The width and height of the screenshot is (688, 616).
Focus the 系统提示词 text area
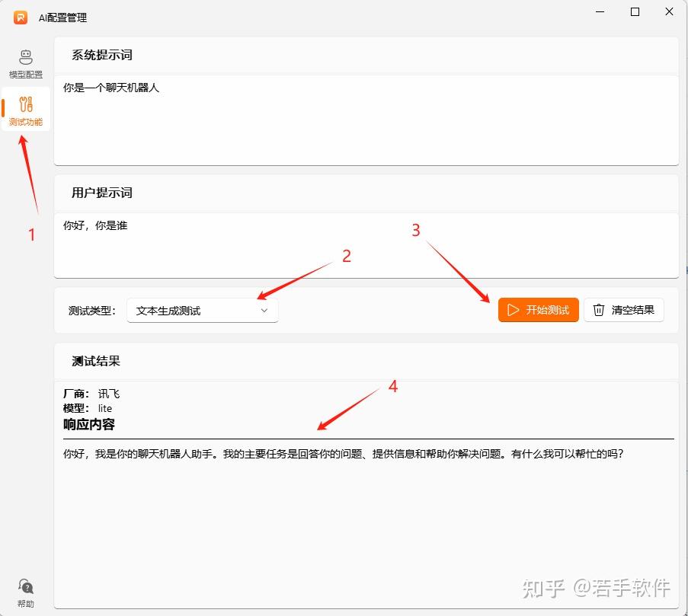tap(366, 120)
